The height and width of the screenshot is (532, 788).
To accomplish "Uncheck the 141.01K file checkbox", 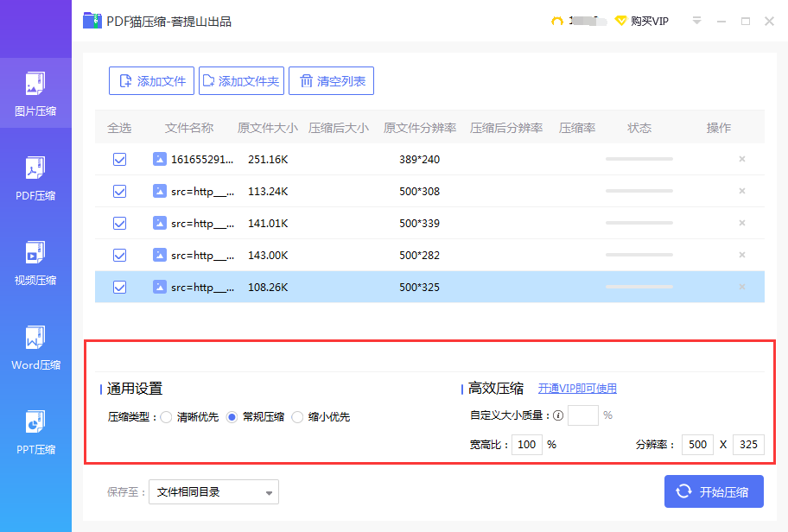I will [119, 223].
